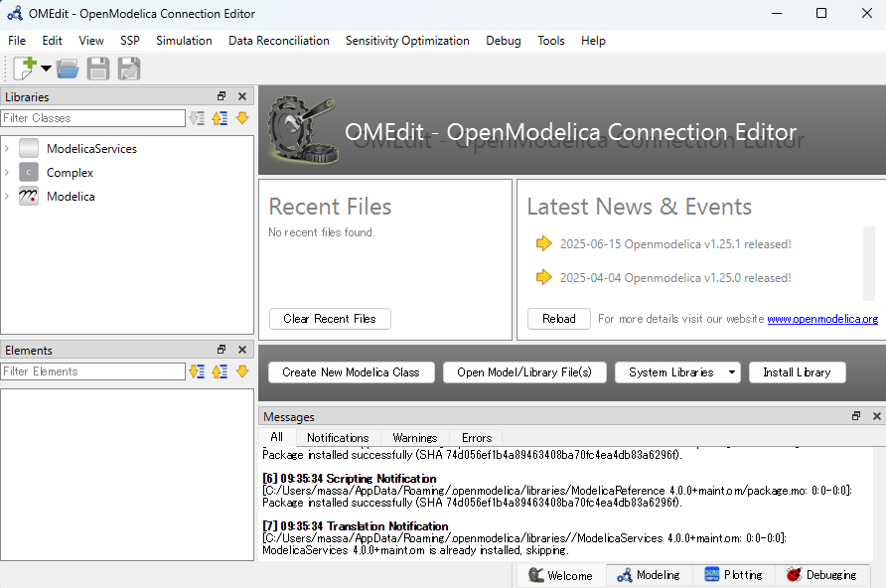Close the Messages panel
Viewport: 886px width, 588px height.
[877, 416]
